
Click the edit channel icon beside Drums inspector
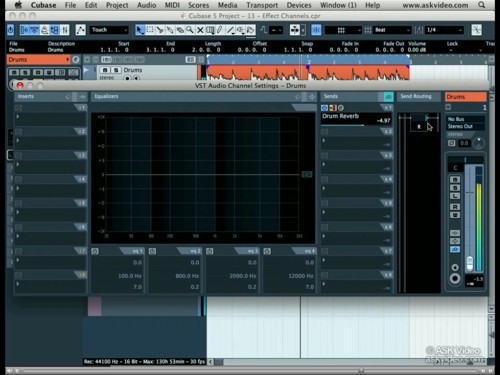coord(76,60)
